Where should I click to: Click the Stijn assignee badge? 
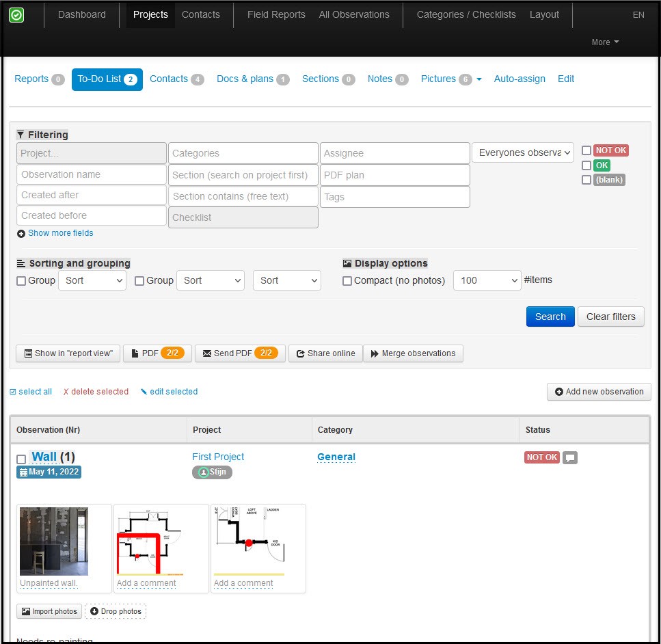212,472
